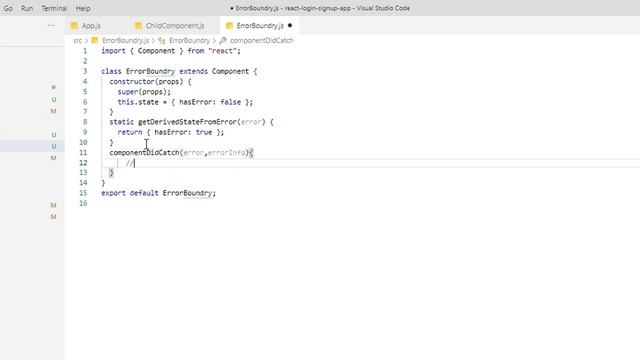Switch to the ChildComponent.js tab
This screenshot has width=640, height=360.
point(175,26)
